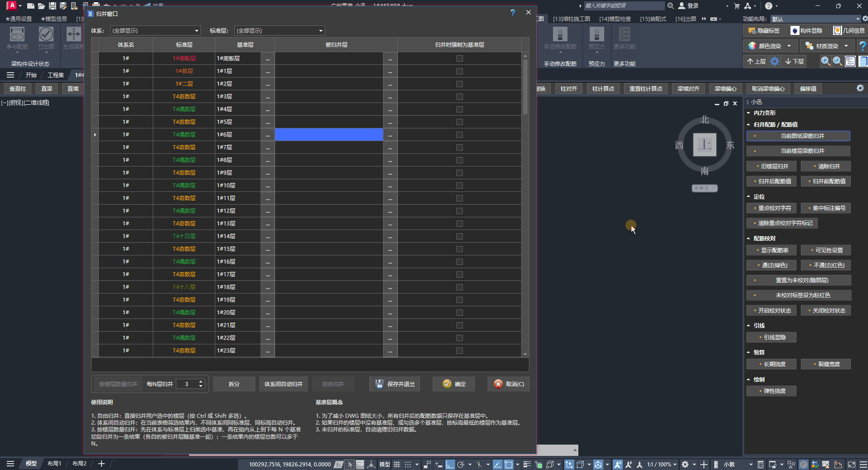Viewport: 868px width, 470px height.
Task: Switch to the 布局1 layout tab
Action: pos(54,464)
